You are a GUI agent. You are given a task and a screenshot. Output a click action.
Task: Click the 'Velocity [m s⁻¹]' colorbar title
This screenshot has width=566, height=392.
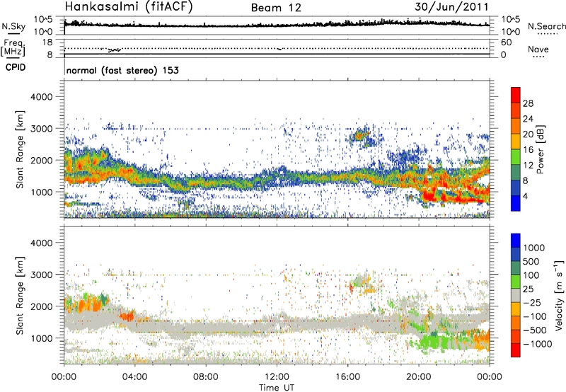pyautogui.click(x=559, y=295)
